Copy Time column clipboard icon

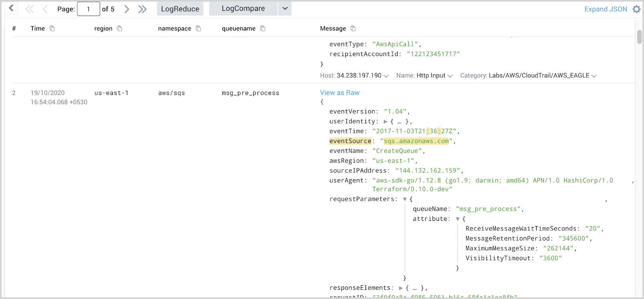pyautogui.click(x=52, y=28)
